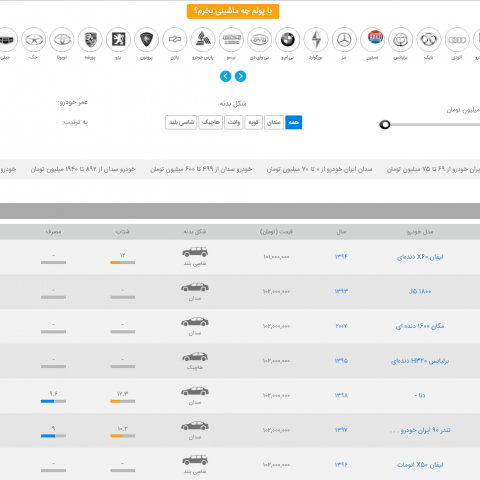Sort by 'شتاب' (acceleration) column header
The image size is (480, 480).
click(123, 232)
